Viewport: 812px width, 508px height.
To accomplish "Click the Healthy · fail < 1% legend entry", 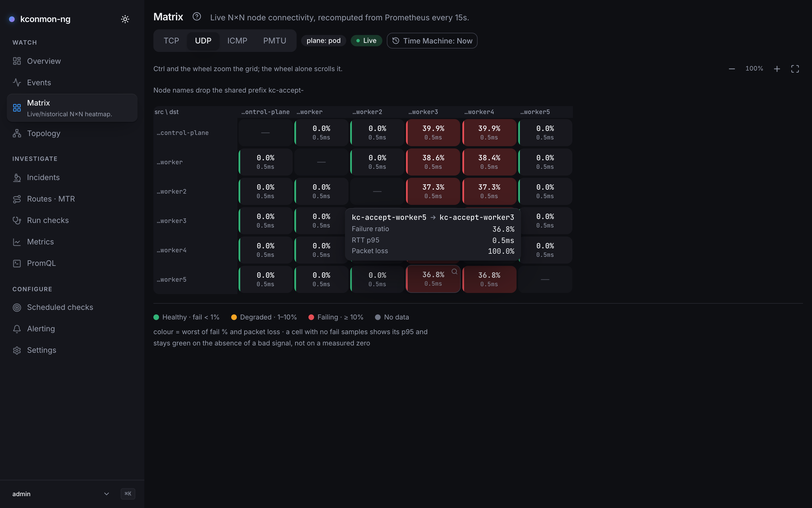I will (x=187, y=317).
